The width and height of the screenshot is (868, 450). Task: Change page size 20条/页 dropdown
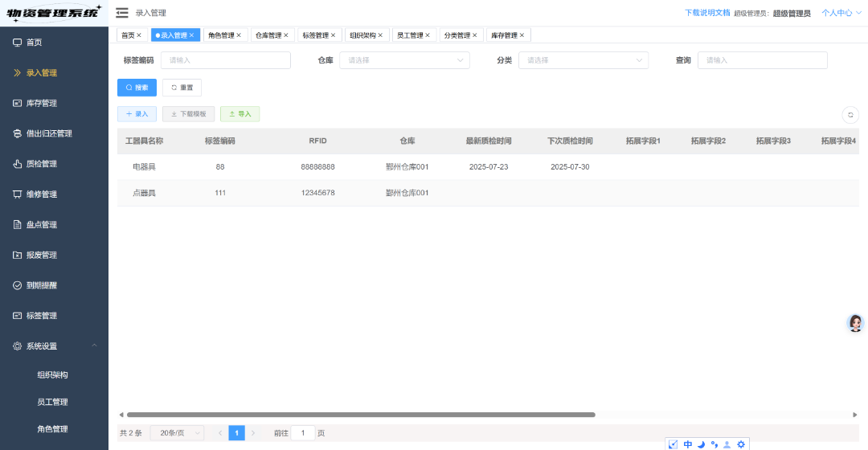coord(177,433)
